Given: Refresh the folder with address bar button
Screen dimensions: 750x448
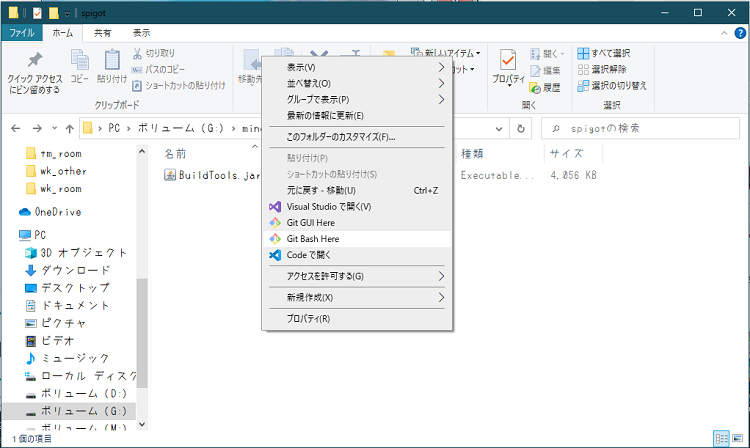Looking at the screenshot, I should [x=521, y=128].
